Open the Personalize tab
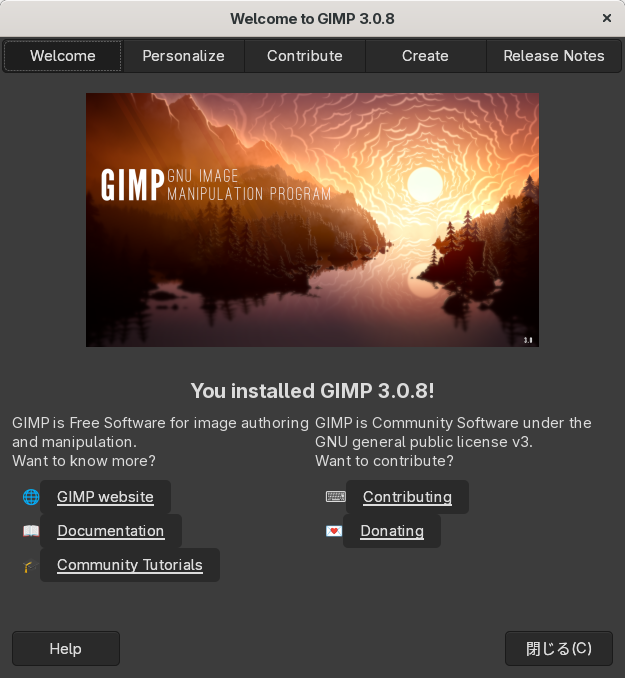 point(183,56)
